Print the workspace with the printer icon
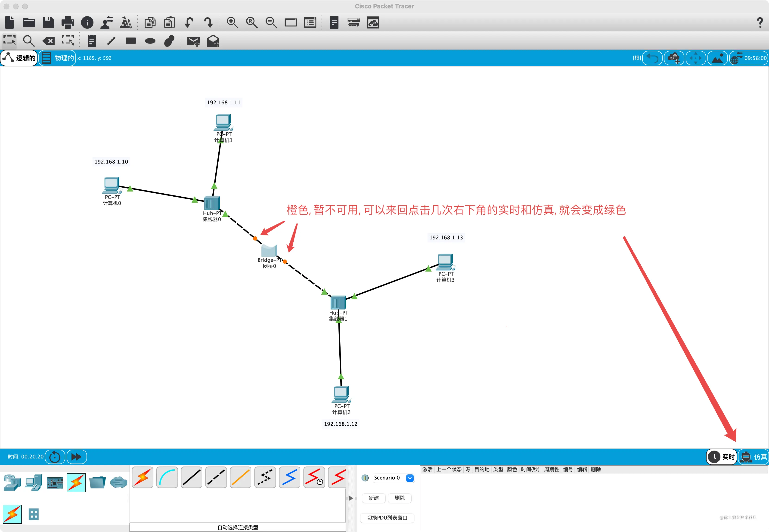 [x=68, y=22]
